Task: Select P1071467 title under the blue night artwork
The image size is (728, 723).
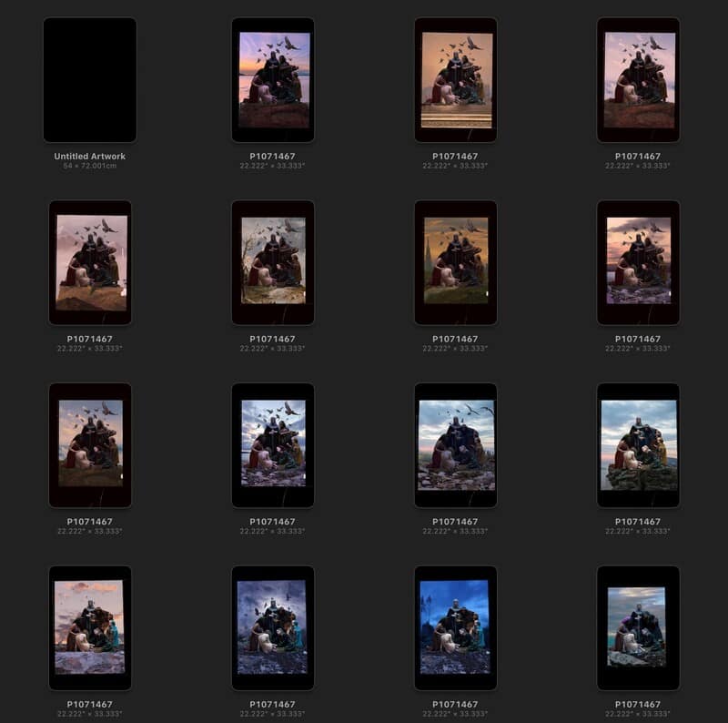Action: coord(455,705)
